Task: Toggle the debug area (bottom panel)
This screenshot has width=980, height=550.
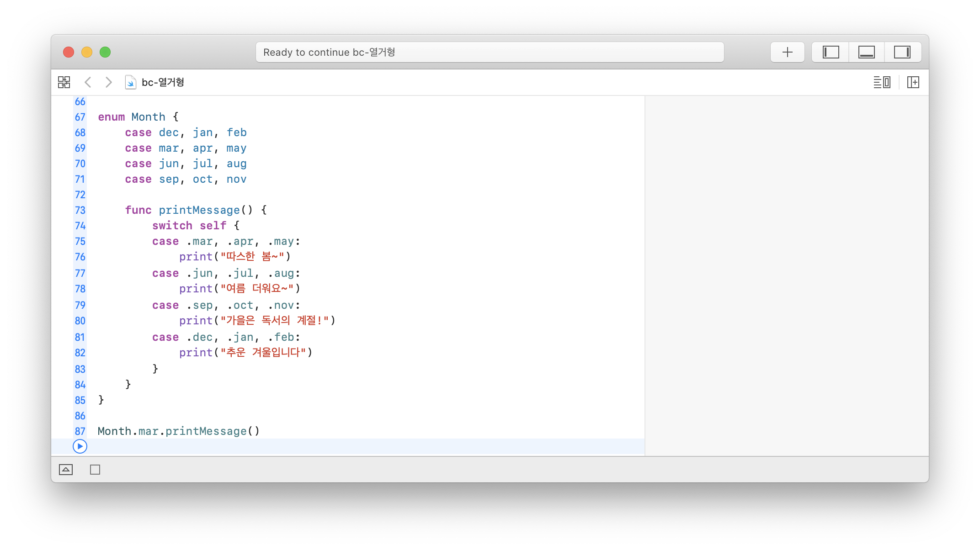Action: click(866, 52)
